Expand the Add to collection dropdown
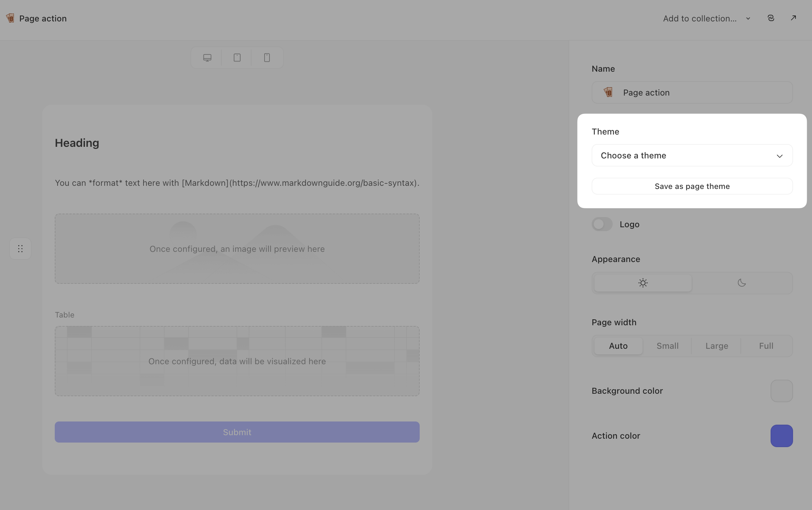This screenshot has width=812, height=510. tap(706, 18)
